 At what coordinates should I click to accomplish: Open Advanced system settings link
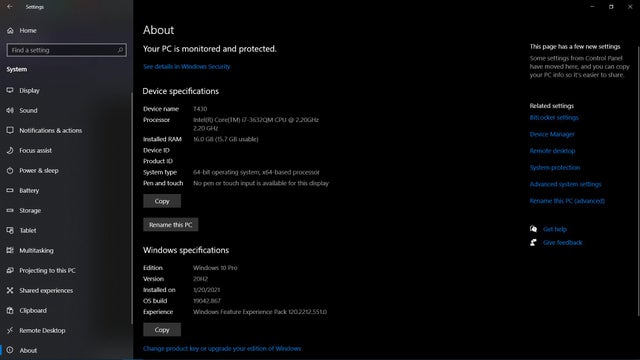click(565, 184)
